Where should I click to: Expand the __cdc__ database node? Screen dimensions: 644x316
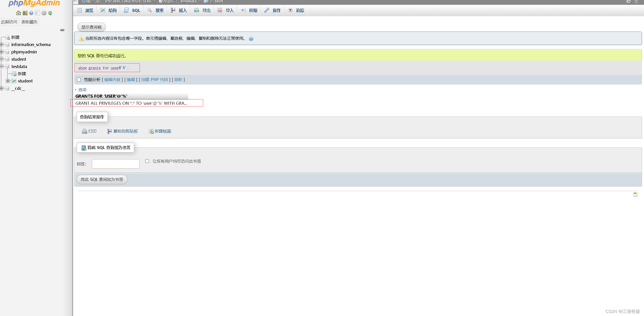tap(2, 88)
